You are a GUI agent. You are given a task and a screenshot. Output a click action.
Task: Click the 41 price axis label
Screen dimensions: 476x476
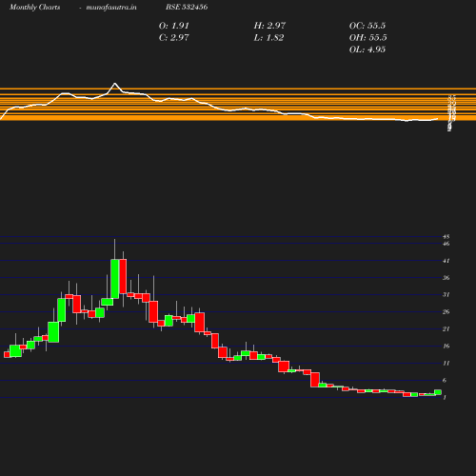tap(446, 261)
